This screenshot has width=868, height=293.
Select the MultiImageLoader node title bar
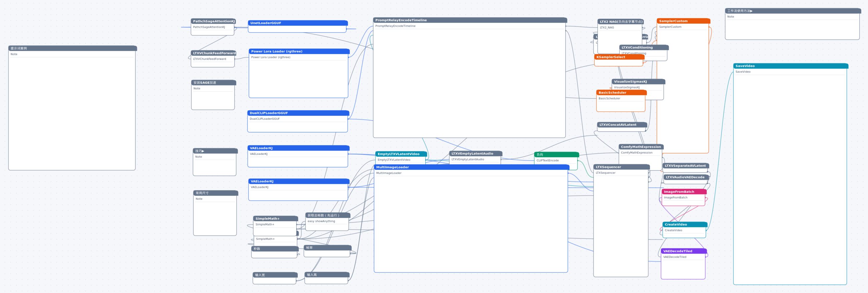pos(472,168)
